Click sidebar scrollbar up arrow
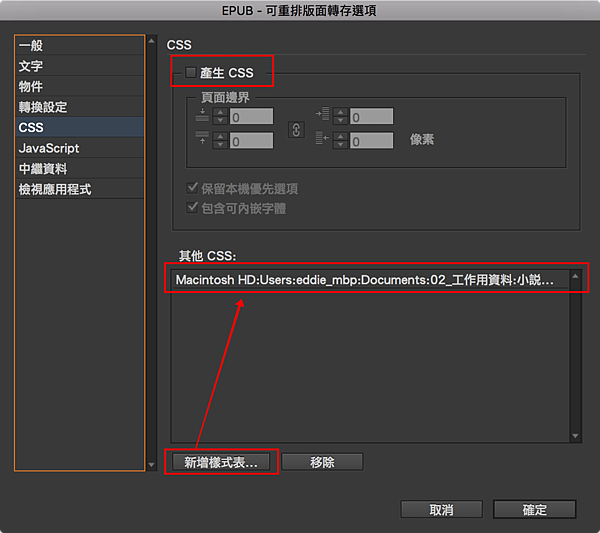600x533 pixels. (152, 41)
